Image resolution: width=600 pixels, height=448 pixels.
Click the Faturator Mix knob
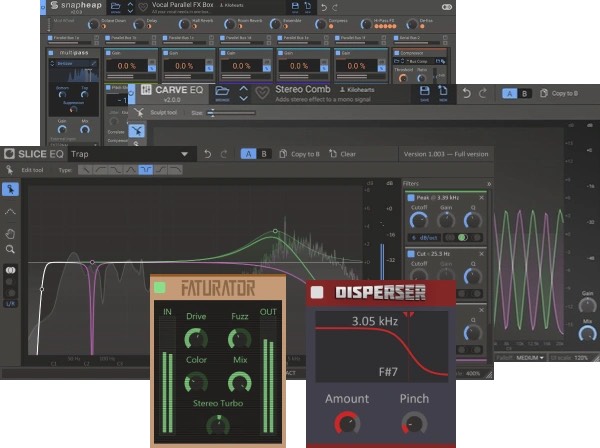tap(240, 382)
